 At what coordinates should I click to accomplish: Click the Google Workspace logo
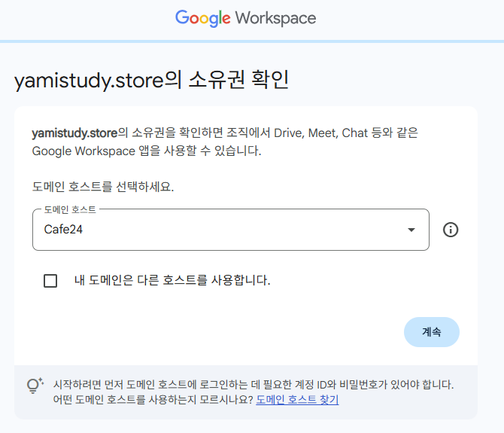pos(245,18)
